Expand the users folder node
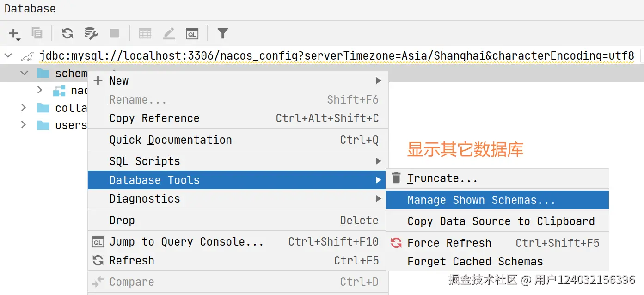 [24, 125]
